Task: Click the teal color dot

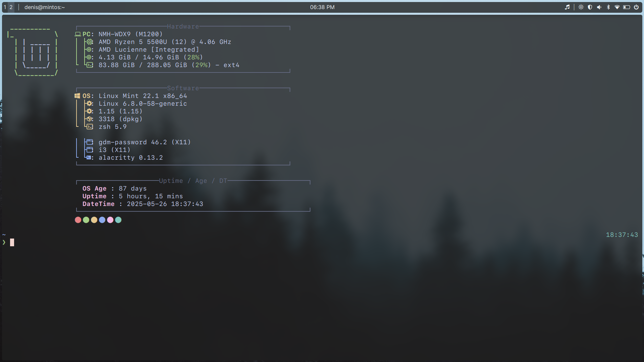Action: coord(118,220)
